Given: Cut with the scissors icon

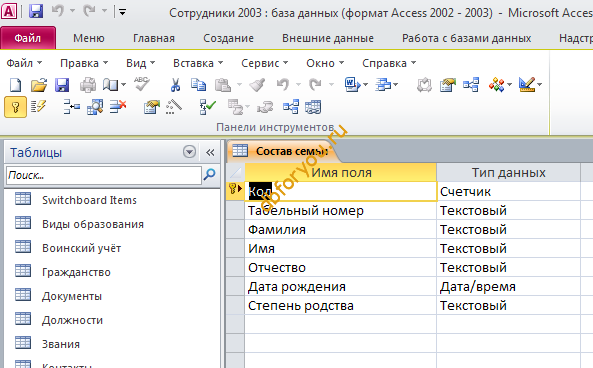Looking at the screenshot, I should coord(175,85).
